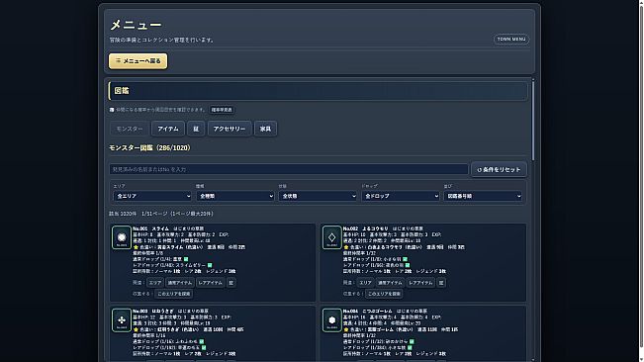The width and height of the screenshot is (644, 362).
Task: Click the このエリアを探索 button in よるコウモリ card
Action: coord(384,294)
